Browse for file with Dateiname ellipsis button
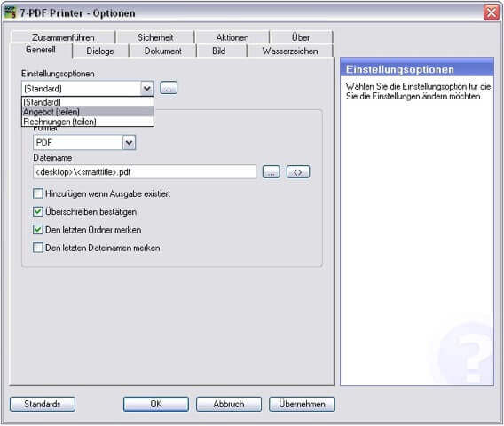 pyautogui.click(x=271, y=172)
